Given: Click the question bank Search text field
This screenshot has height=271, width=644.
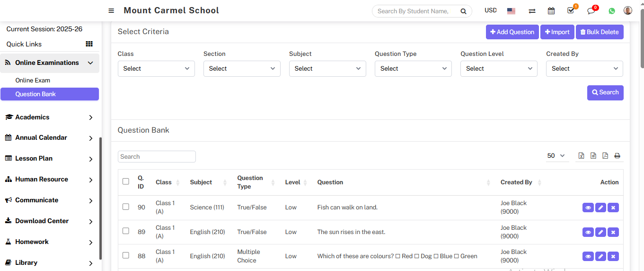Looking at the screenshot, I should tap(157, 157).
